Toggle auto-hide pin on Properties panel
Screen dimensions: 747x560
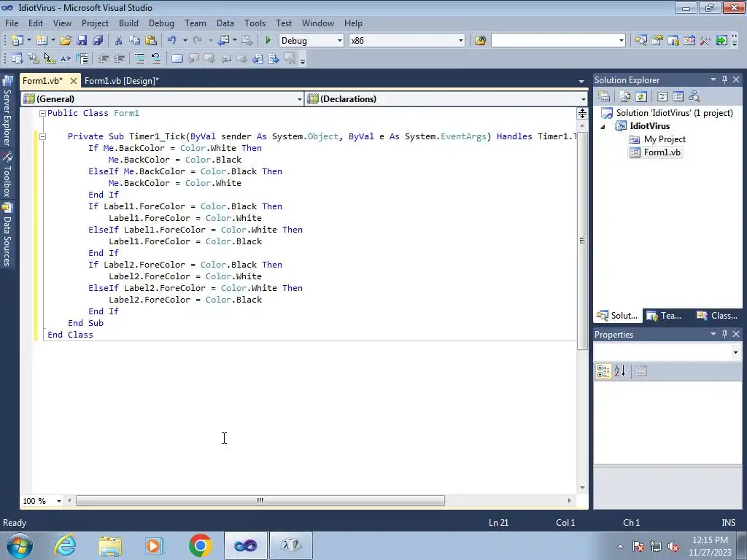coord(724,334)
